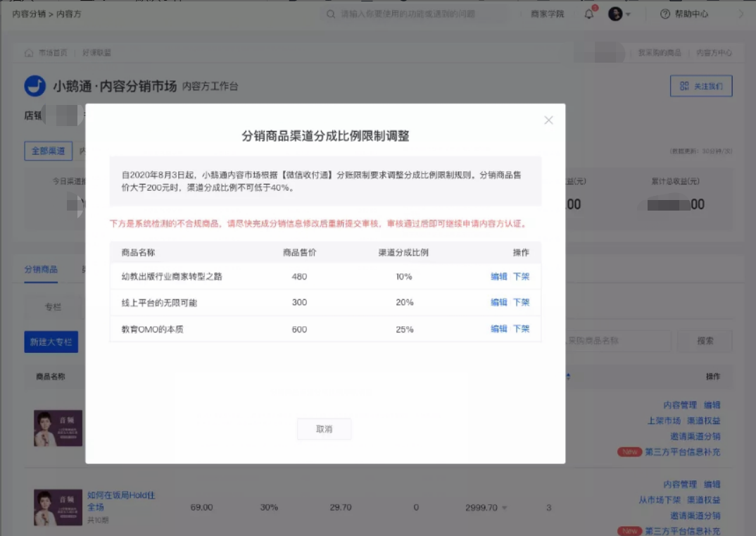Click the 取消 button in the dialog
This screenshot has height=536, width=756.
pyautogui.click(x=324, y=429)
